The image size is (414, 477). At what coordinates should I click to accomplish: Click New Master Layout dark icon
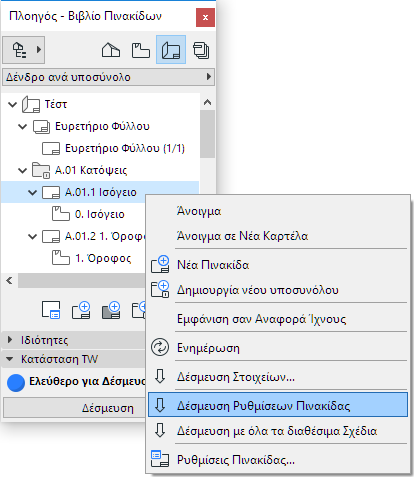pyautogui.click(x=111, y=310)
